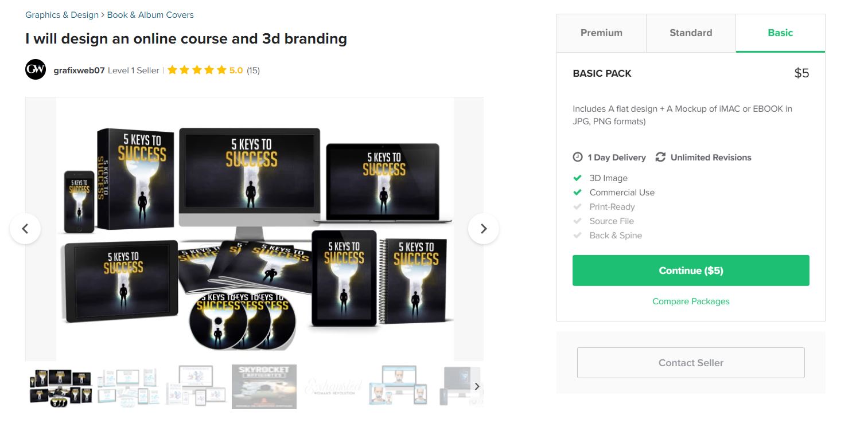Click the Unlimited Revisions refresh icon
The width and height of the screenshot is (868, 439).
(x=660, y=157)
